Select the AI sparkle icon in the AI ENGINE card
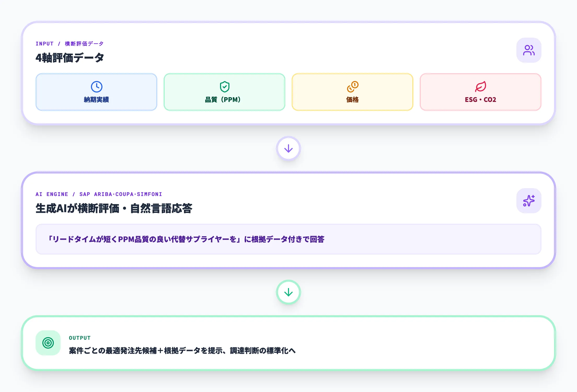 (x=529, y=201)
